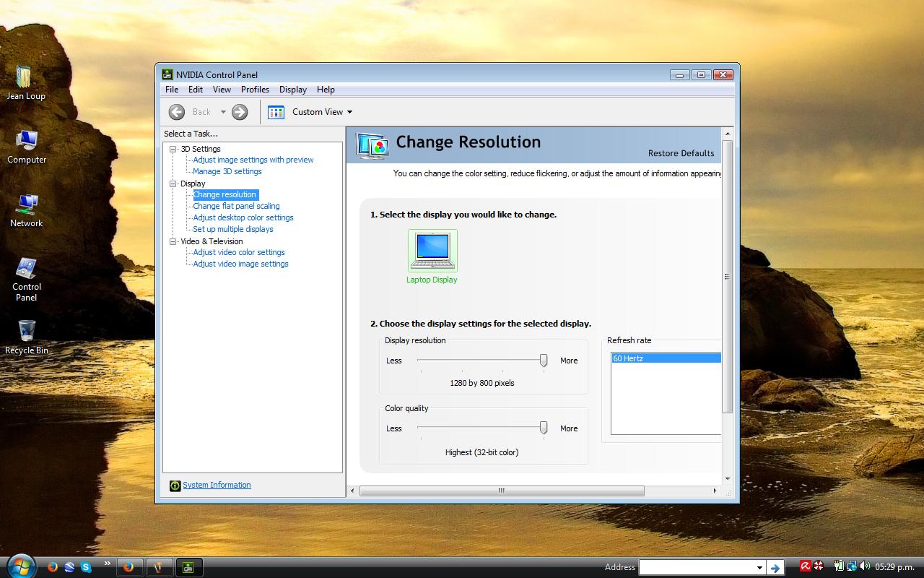Image resolution: width=924 pixels, height=578 pixels.
Task: Click the Computer desktop icon
Action: (27, 140)
